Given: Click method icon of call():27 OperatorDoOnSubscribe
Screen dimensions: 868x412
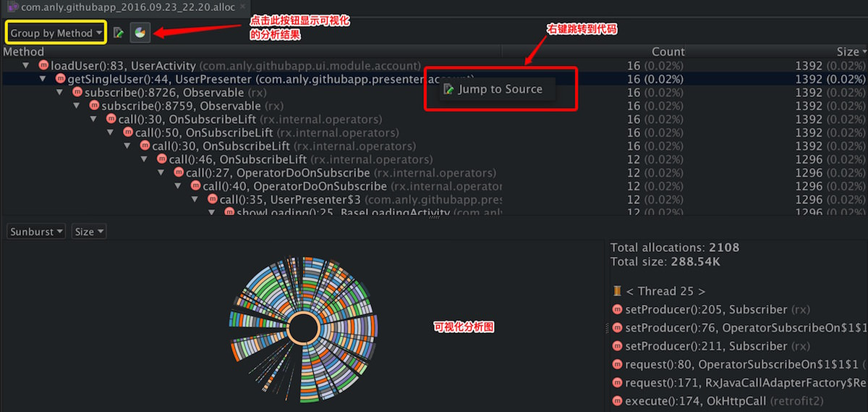Looking at the screenshot, I should click(x=179, y=173).
